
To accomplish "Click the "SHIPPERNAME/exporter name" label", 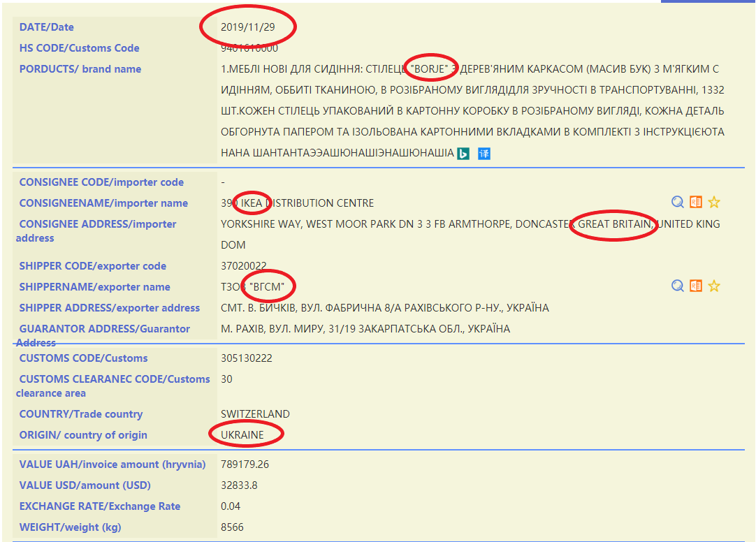I will pos(94,287).
